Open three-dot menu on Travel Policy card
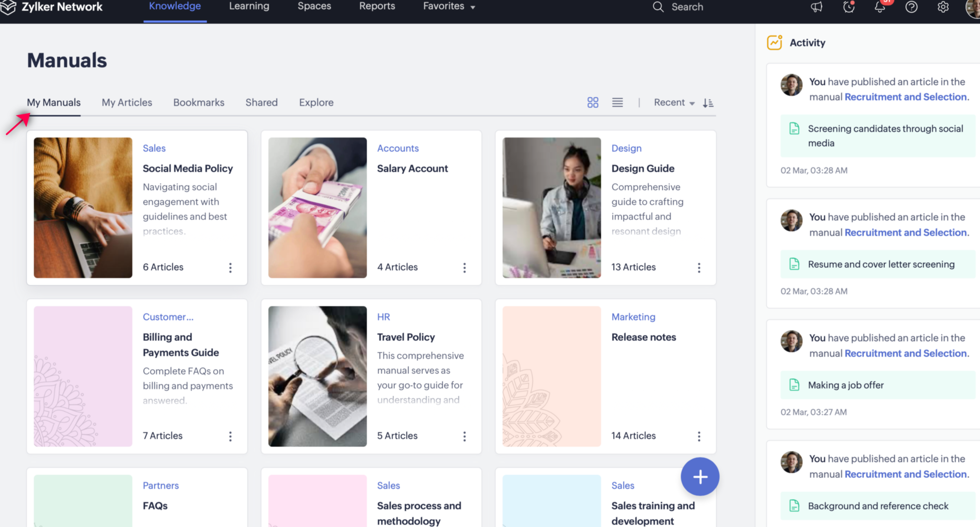This screenshot has height=527, width=980. pos(464,436)
